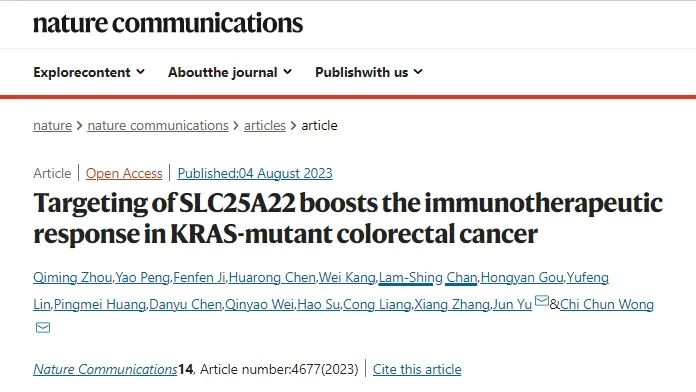Screen dimensions: 696x392
Task: Expand the Publish with us menu
Action: (368, 72)
